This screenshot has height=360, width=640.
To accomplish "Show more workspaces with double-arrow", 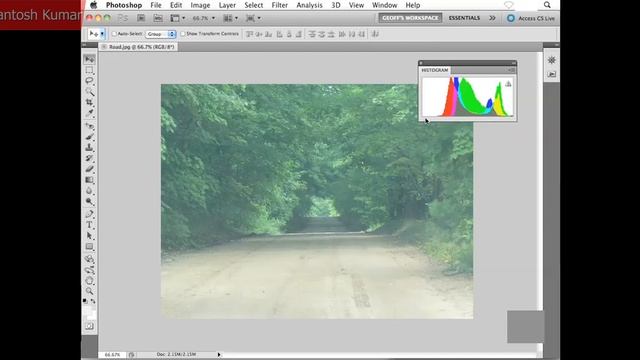I will pos(492,18).
